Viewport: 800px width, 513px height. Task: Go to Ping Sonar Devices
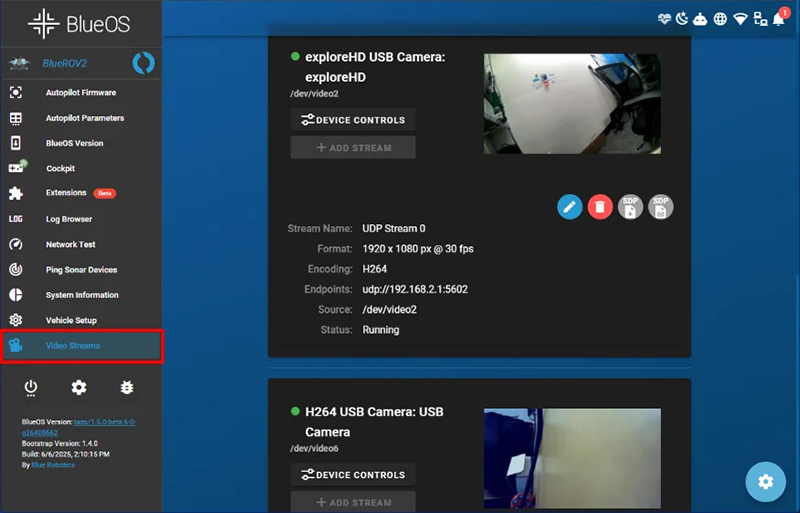point(80,270)
